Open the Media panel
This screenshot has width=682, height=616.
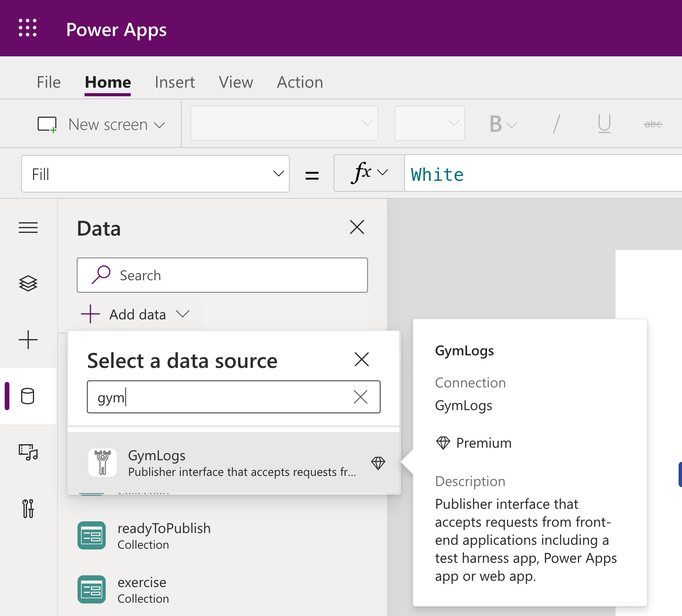(x=28, y=453)
